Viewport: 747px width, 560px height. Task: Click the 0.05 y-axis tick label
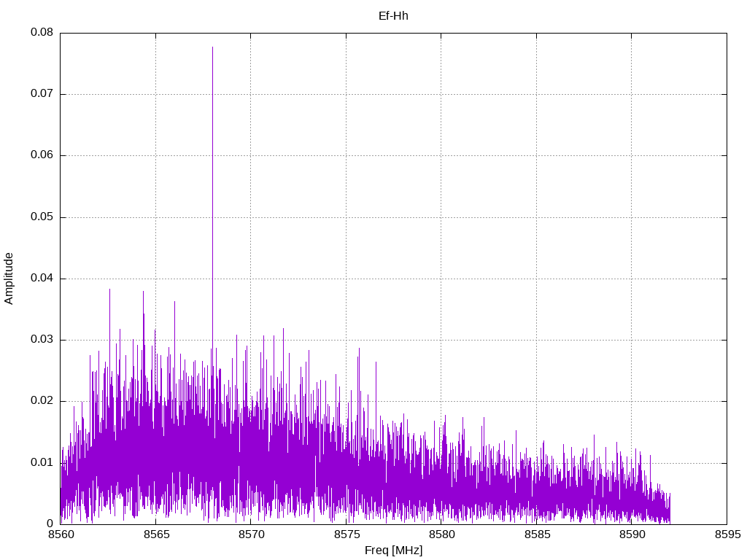(42, 217)
